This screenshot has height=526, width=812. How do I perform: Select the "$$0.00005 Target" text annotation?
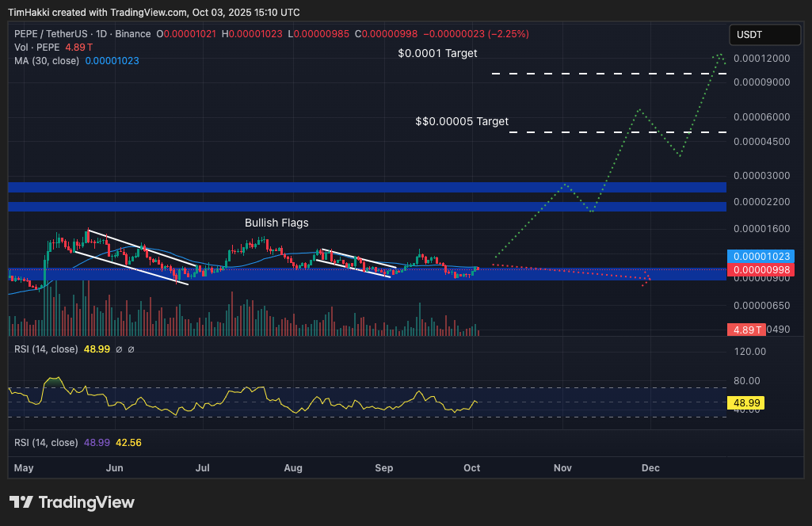click(x=462, y=121)
